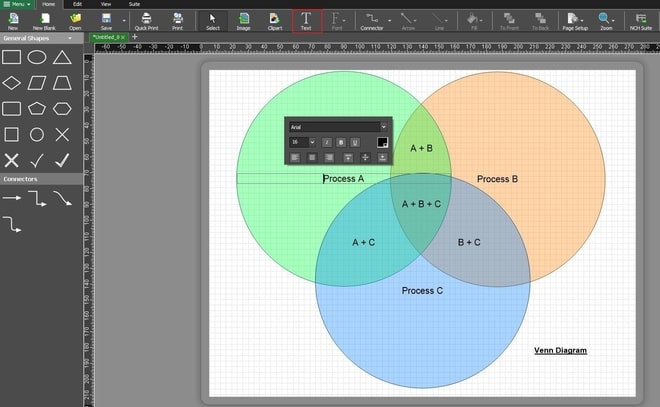Image resolution: width=660 pixels, height=407 pixels.
Task: Open the Arial font name dropdown
Action: 383,127
